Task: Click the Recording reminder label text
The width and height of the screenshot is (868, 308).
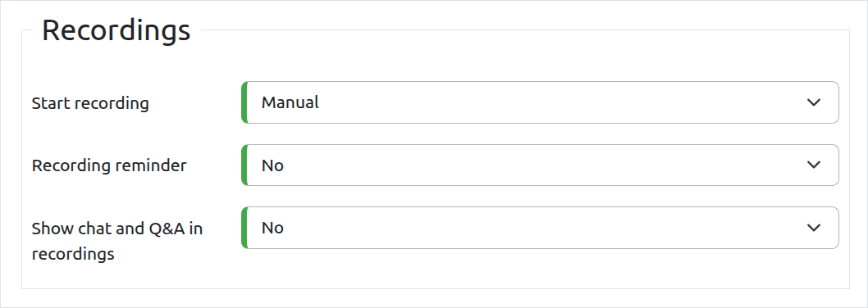Action: (109, 165)
